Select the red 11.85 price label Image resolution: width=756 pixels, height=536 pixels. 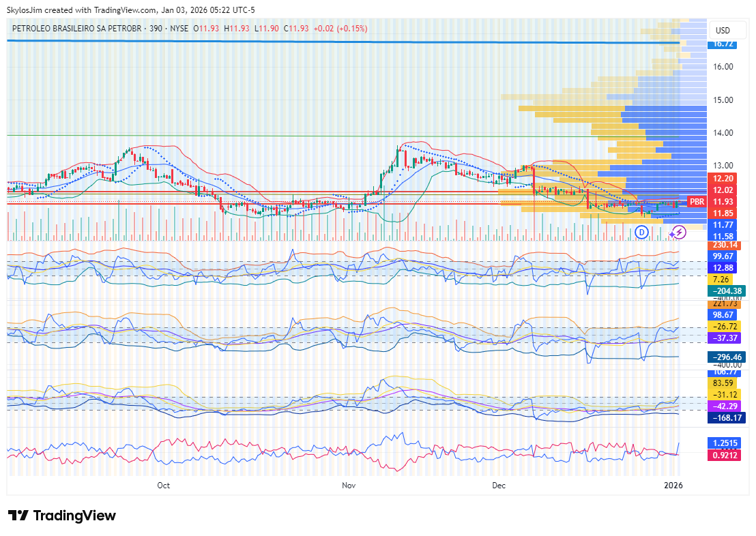click(723, 213)
